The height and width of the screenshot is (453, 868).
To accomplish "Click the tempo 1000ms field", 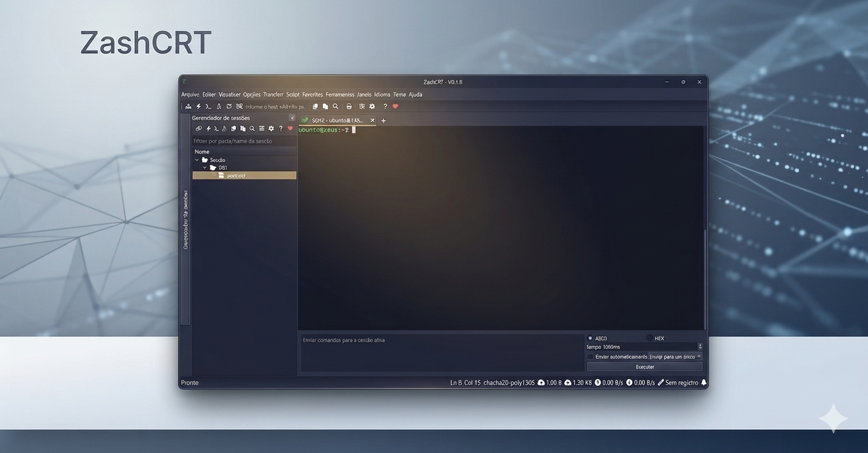I will pos(641,347).
